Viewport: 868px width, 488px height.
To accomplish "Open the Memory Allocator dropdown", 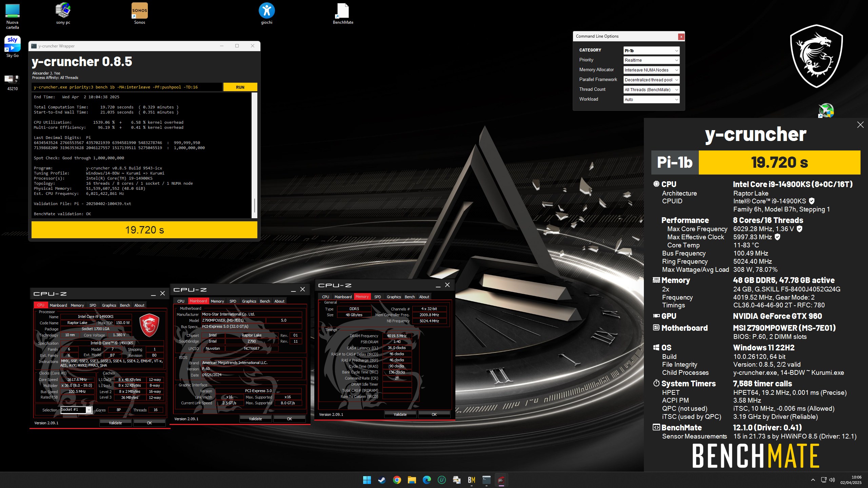I will pyautogui.click(x=651, y=70).
